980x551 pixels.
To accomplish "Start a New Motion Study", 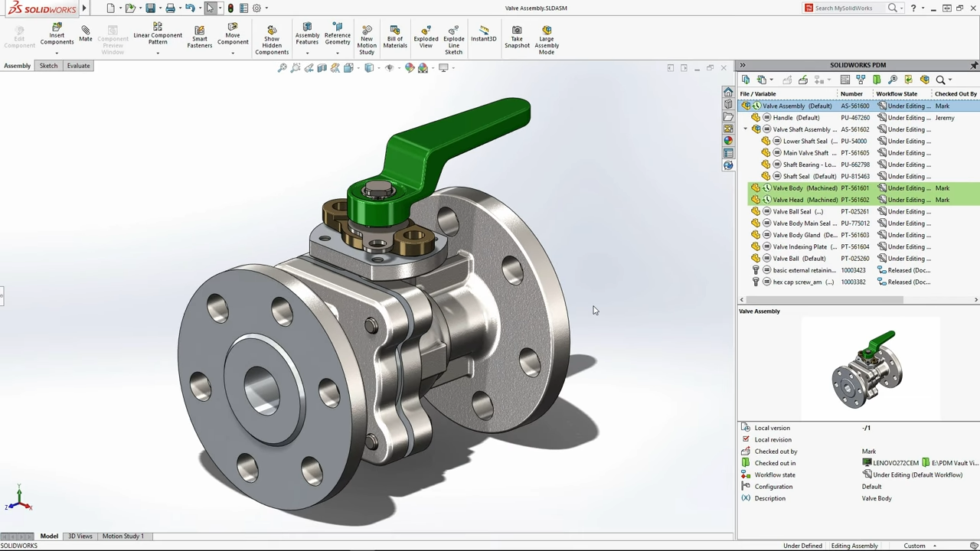I will click(x=367, y=37).
